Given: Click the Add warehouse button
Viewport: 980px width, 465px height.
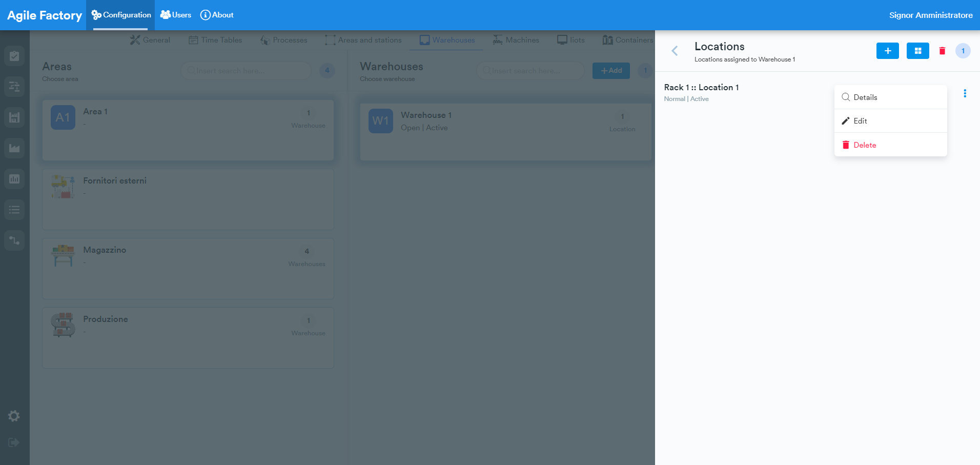Looking at the screenshot, I should pyautogui.click(x=611, y=71).
